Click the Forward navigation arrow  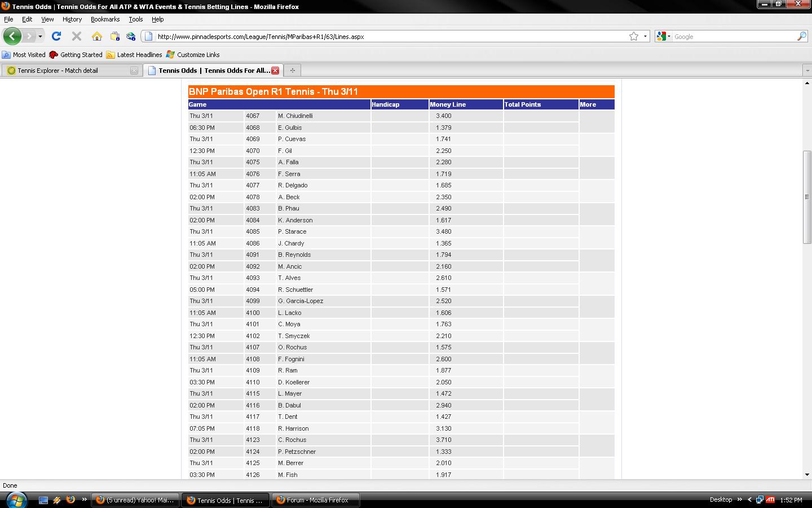pos(29,36)
